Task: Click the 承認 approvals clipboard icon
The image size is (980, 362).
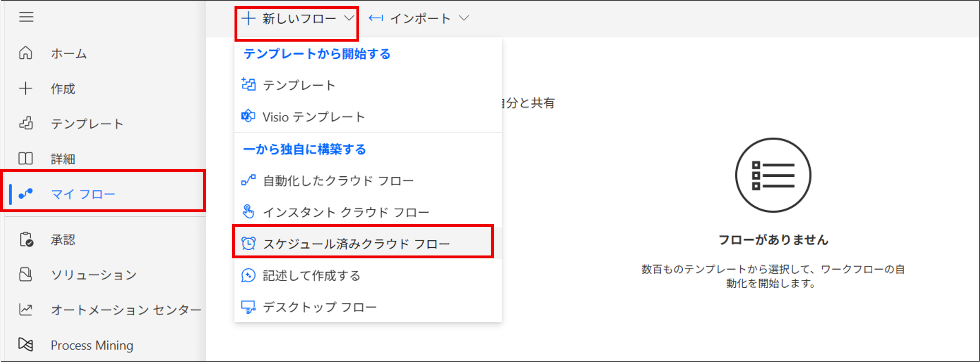Action: pos(27,240)
